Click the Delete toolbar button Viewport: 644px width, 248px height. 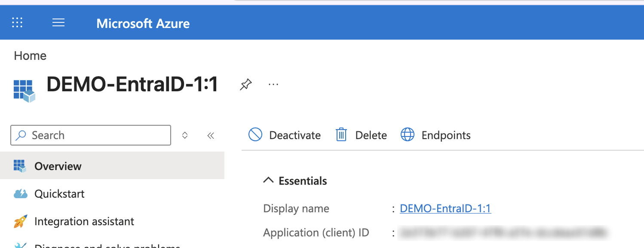click(361, 135)
